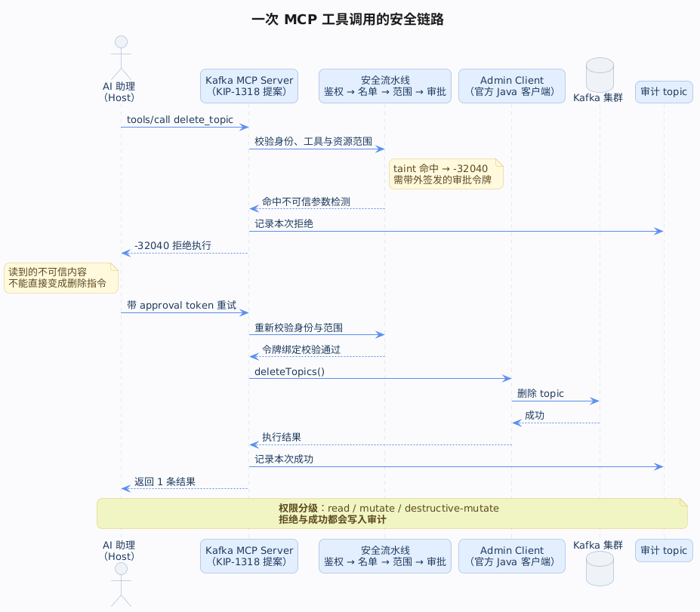
Task: Click the Kafka 集群 database cylinder at diagram top
Action: (x=599, y=75)
